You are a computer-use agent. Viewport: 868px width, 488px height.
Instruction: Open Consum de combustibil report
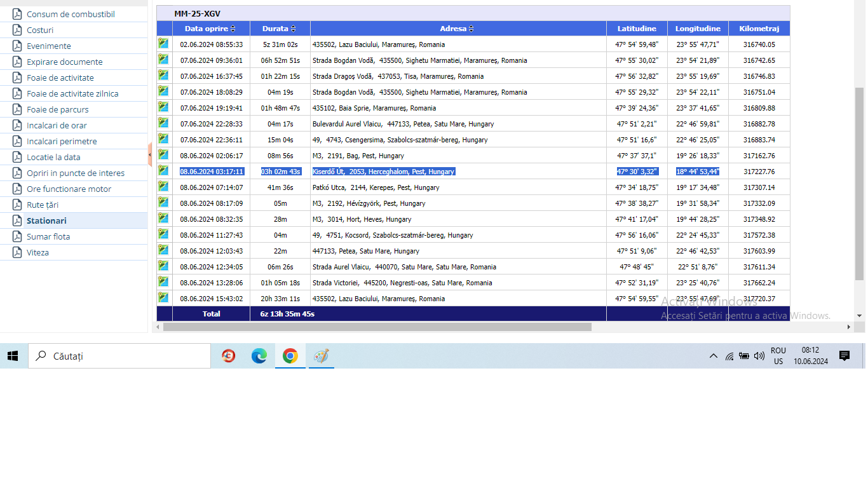pos(71,14)
